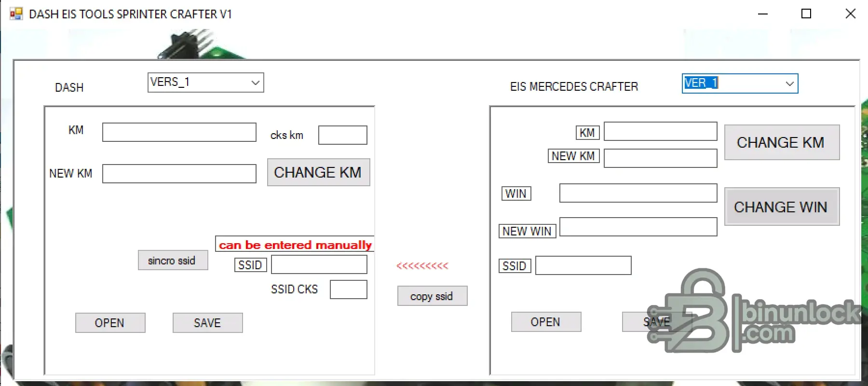Viewport: 868px width, 386px height.
Task: Click the 'SSID CKS' label
Action: 294,289
